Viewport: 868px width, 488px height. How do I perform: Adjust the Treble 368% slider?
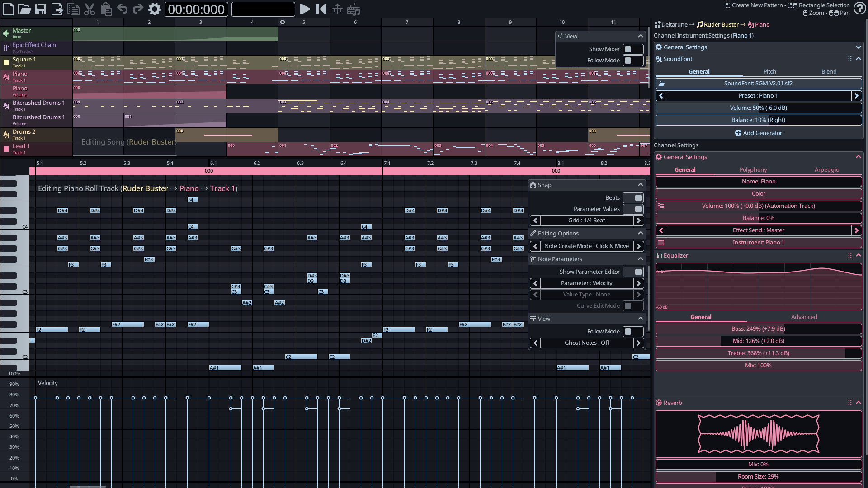click(758, 353)
